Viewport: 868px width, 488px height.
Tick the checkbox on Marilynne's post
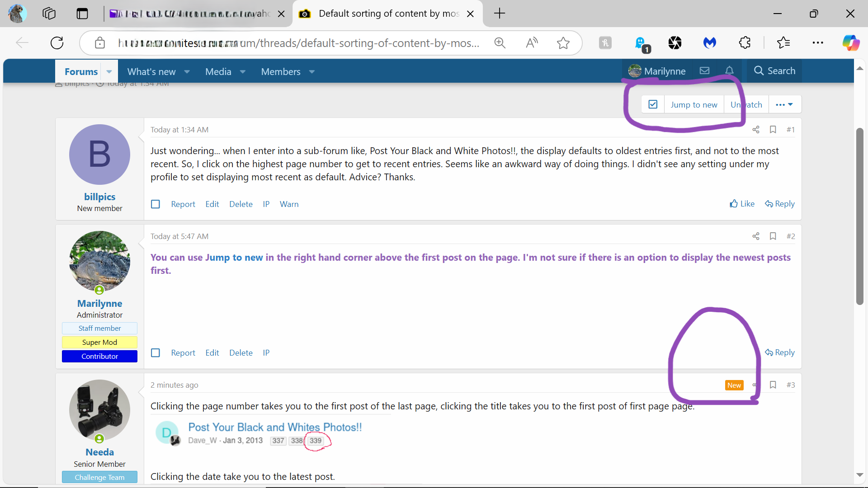156,353
